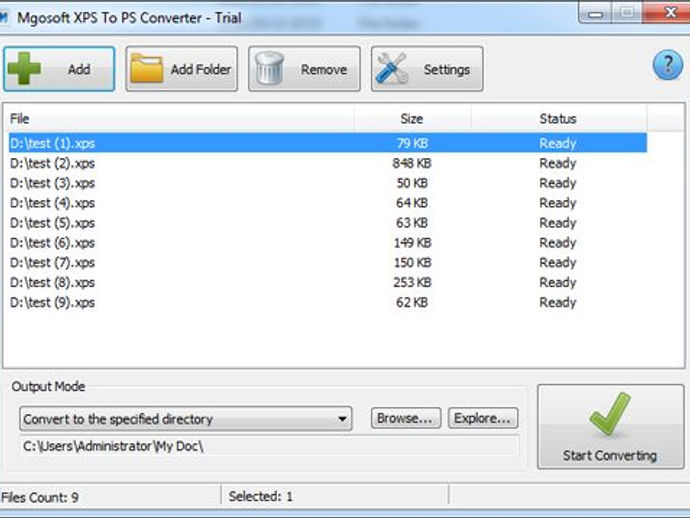Open help via blue question mark
690x518 pixels.
[x=668, y=65]
